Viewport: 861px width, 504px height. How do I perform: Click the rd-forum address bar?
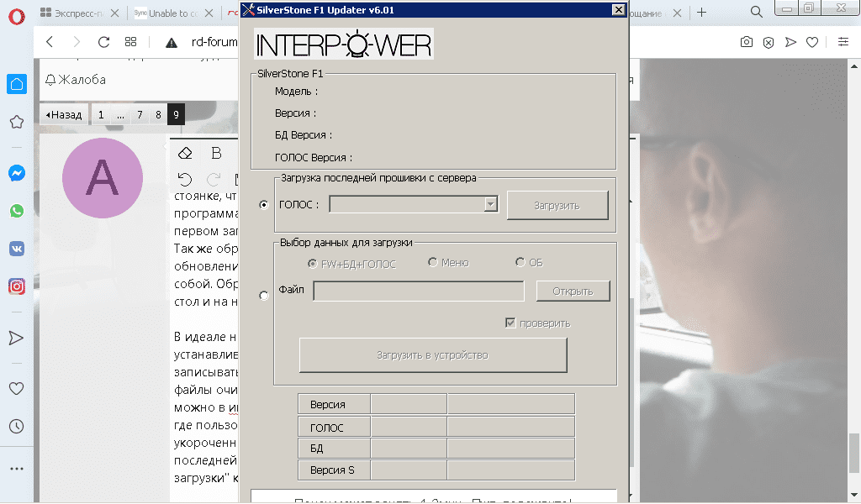pyautogui.click(x=214, y=42)
